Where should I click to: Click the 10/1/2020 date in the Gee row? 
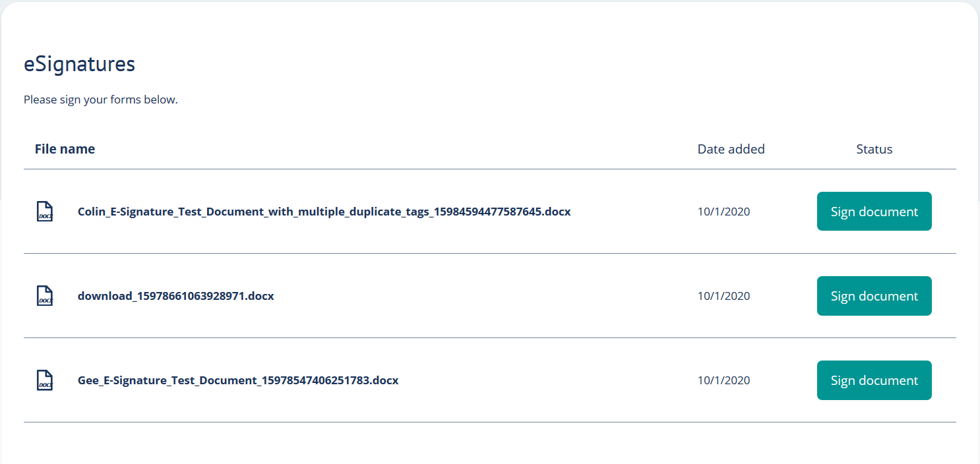click(x=723, y=380)
